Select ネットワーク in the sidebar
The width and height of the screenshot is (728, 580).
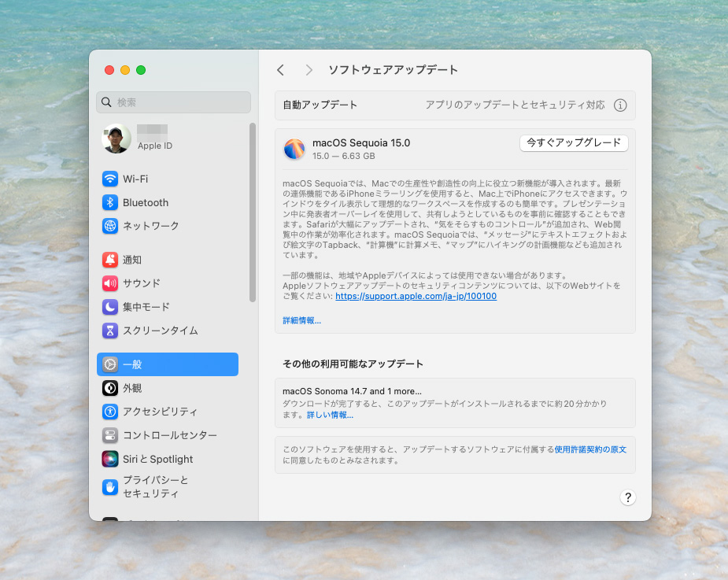(150, 226)
